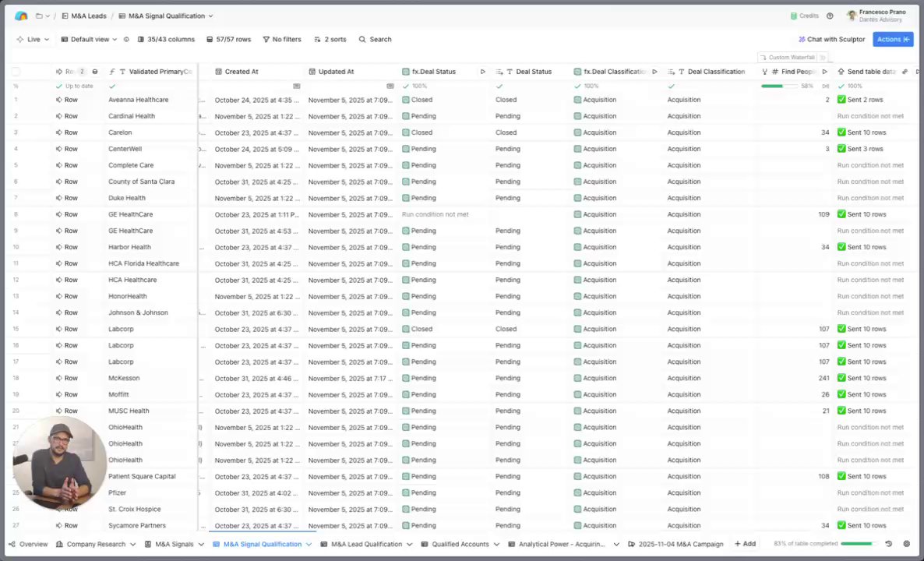Click 'Run condition not met' in GE HealthCare row 8 Deal Status
This screenshot has width=924, height=561.
click(x=435, y=214)
